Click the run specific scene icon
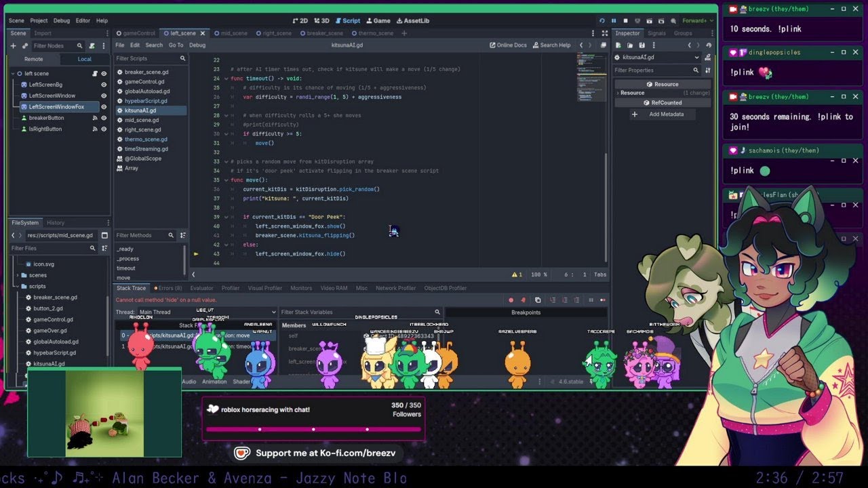Screen dimensions: 868x488 tap(661, 20)
